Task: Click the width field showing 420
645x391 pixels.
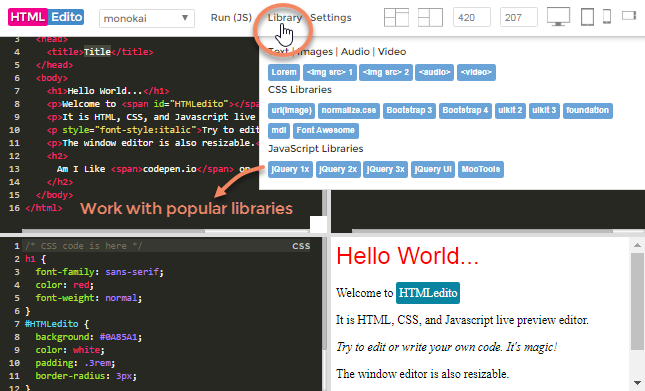Action: click(x=471, y=18)
